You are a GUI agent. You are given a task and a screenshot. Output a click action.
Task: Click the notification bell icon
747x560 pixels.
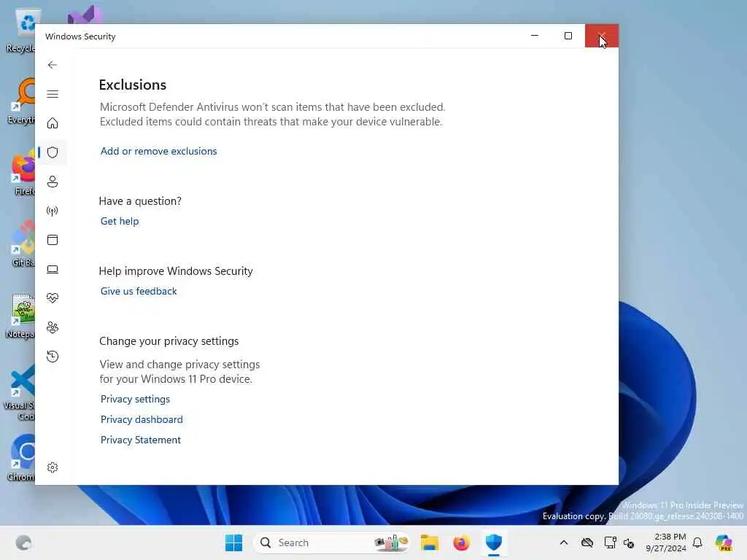point(697,542)
